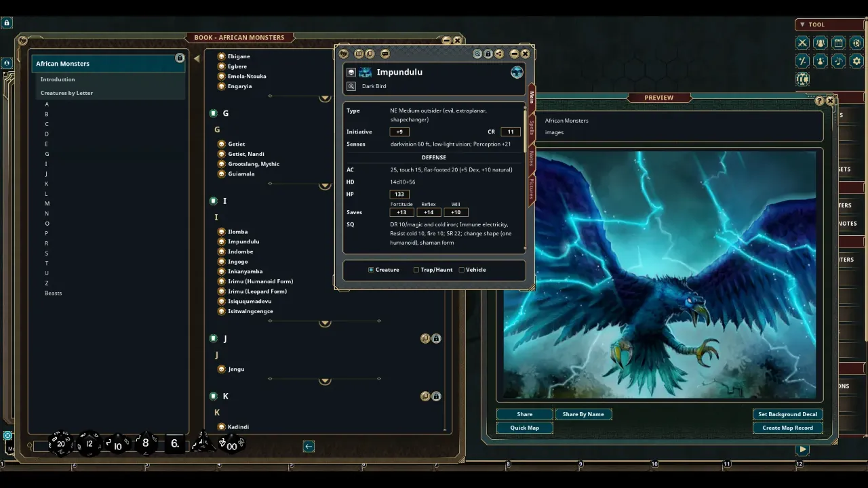Screen dimensions: 868x488
Task: Toggle the lock icon on the K section
Action: point(436,396)
